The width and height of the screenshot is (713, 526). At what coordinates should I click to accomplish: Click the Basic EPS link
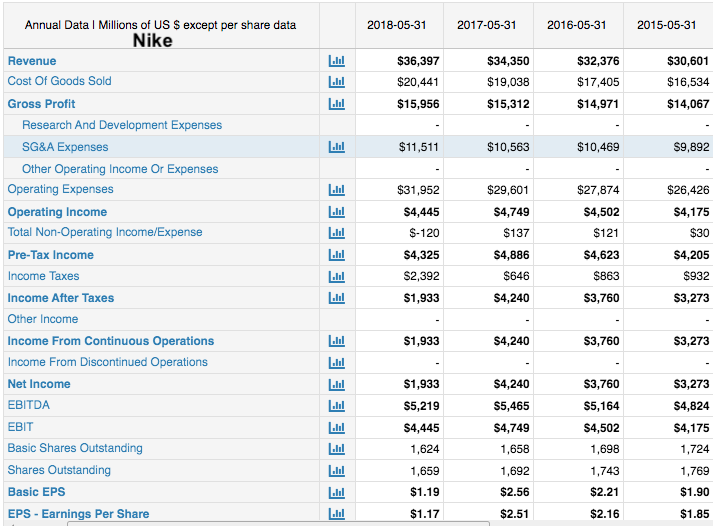click(36, 492)
